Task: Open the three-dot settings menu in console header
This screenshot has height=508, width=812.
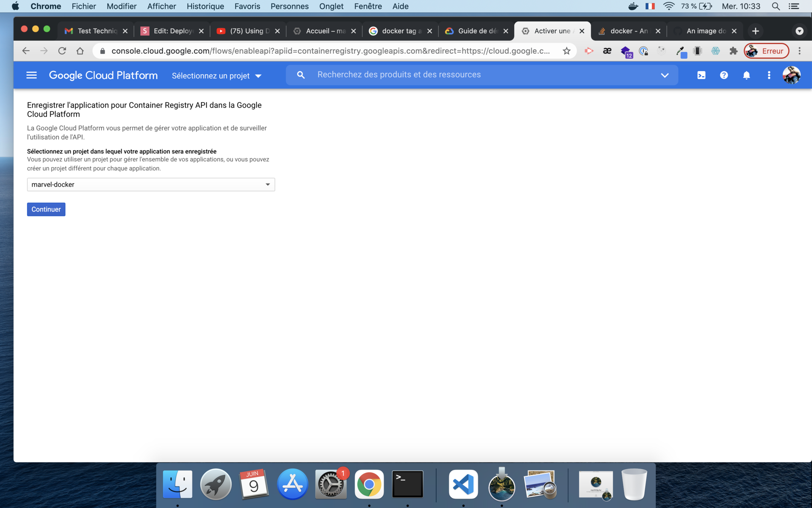Action: (769, 75)
